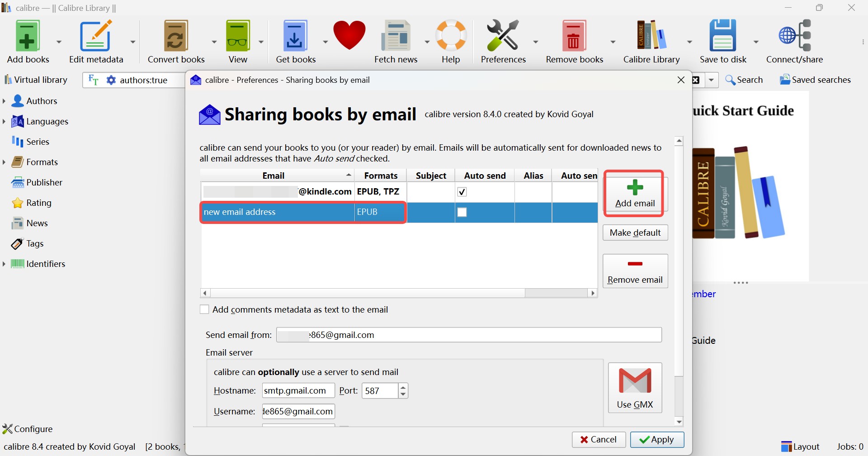The width and height of the screenshot is (868, 456).
Task: Click the Remove email minus button
Action: [635, 271]
